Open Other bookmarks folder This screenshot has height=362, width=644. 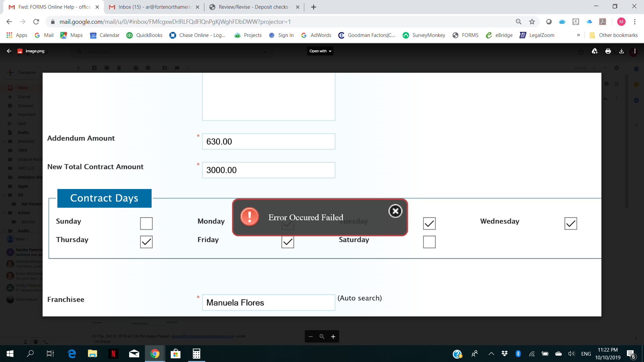[x=613, y=35]
